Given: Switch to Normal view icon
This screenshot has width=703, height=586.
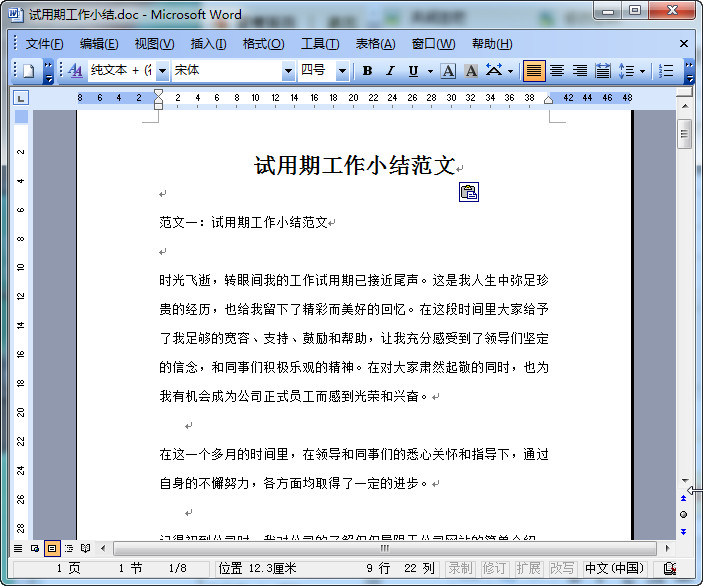Looking at the screenshot, I should 18,548.
